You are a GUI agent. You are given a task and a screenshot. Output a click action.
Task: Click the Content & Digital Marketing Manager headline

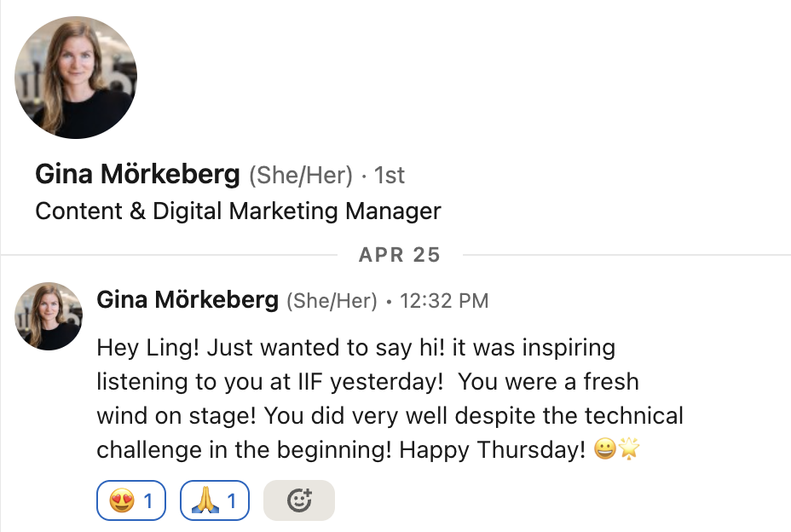click(238, 211)
